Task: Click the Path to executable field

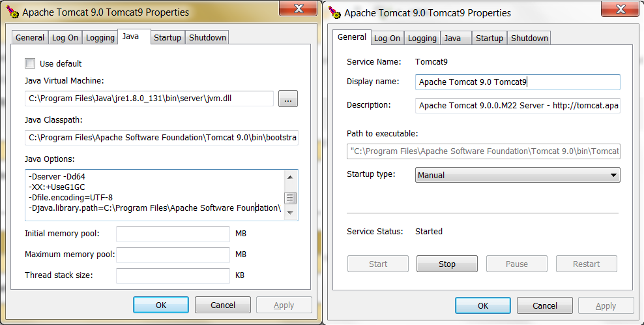Action: click(x=484, y=151)
